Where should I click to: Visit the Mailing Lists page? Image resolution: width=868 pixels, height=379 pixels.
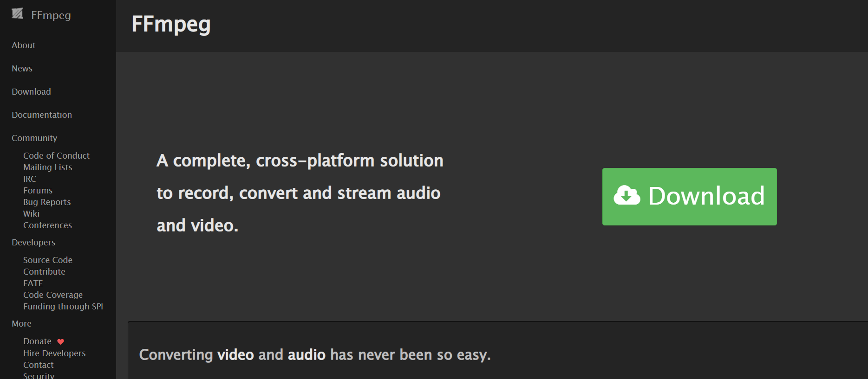[x=48, y=167]
